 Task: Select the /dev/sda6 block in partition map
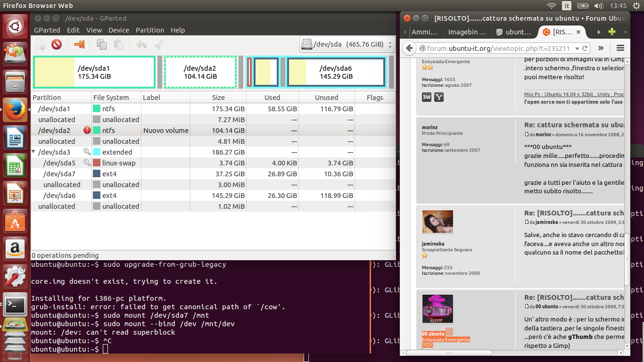(336, 72)
